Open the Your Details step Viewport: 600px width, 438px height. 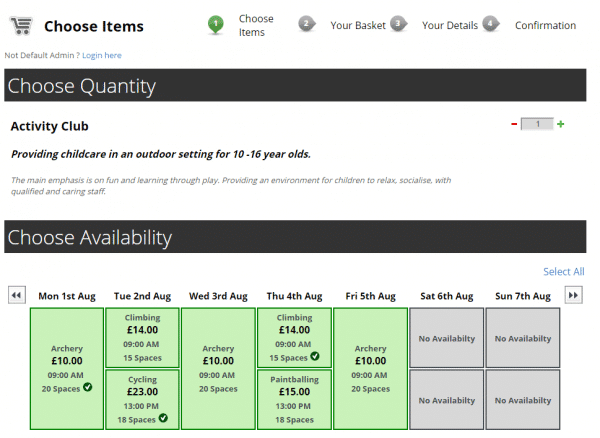(x=450, y=25)
